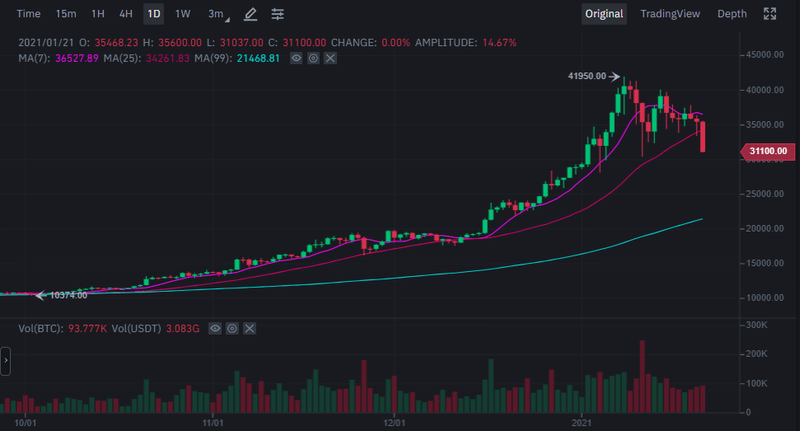Open the Depth chart tab
The width and height of the screenshot is (800, 431).
pos(732,14)
